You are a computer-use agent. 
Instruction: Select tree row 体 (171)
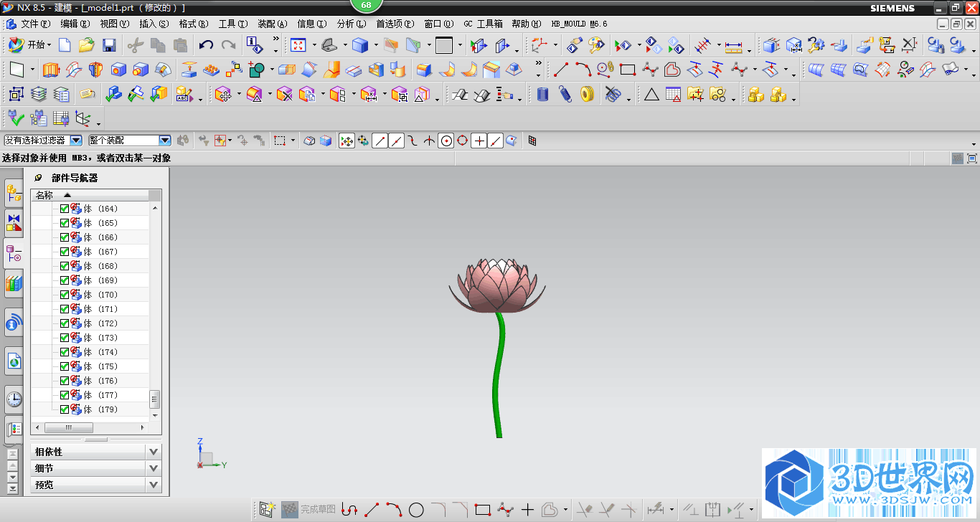tap(90, 309)
